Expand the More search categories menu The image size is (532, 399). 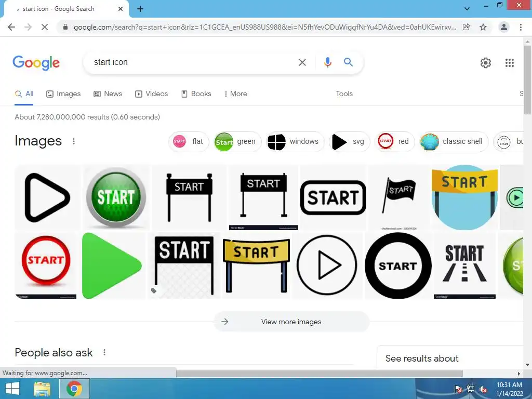pos(235,94)
